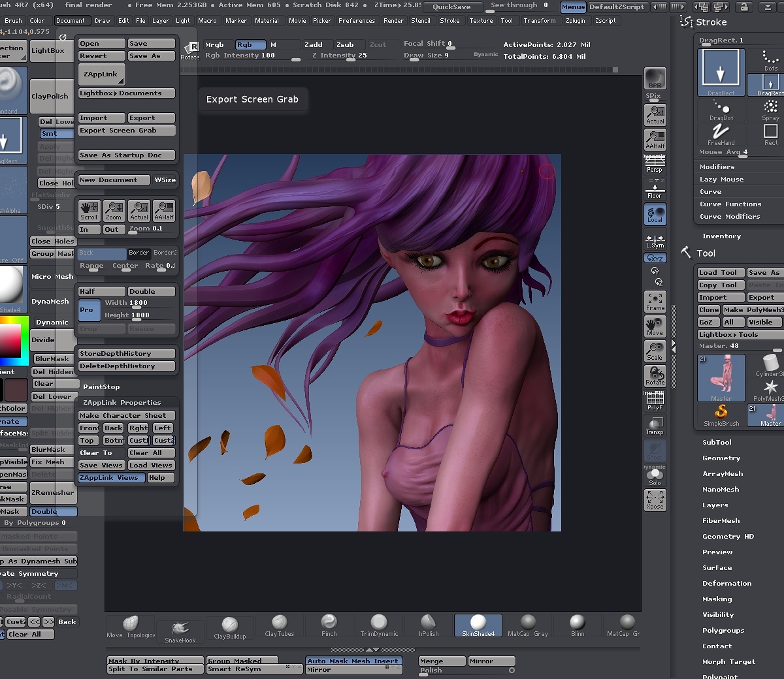This screenshot has height=679, width=784.
Task: Select the Spray stroke icon
Action: pyautogui.click(x=771, y=110)
